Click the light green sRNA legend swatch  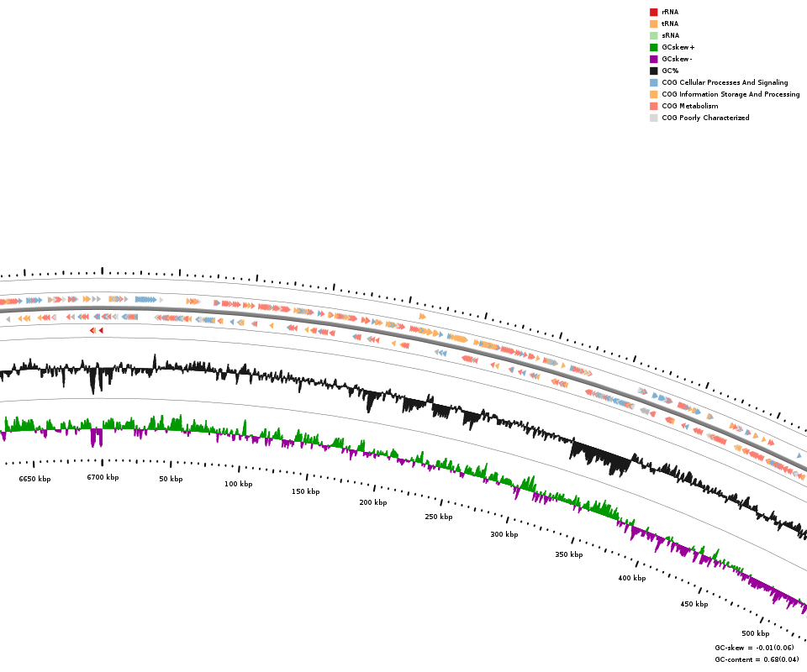(653, 35)
